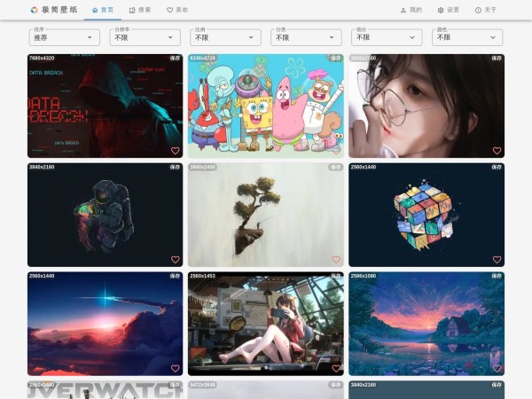The height and width of the screenshot is (399, 532).
Task: Save the SpongeBob characters wallpaper
Action: tap(336, 58)
